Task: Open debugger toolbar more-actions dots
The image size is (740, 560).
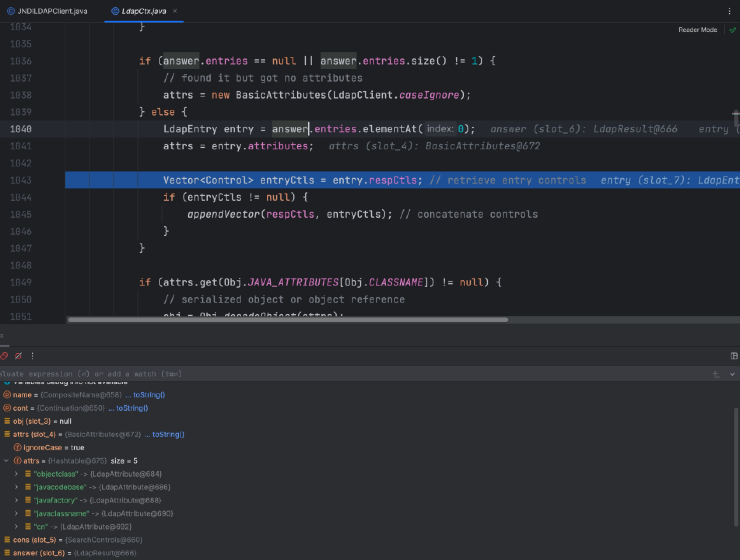Action: pyautogui.click(x=32, y=356)
